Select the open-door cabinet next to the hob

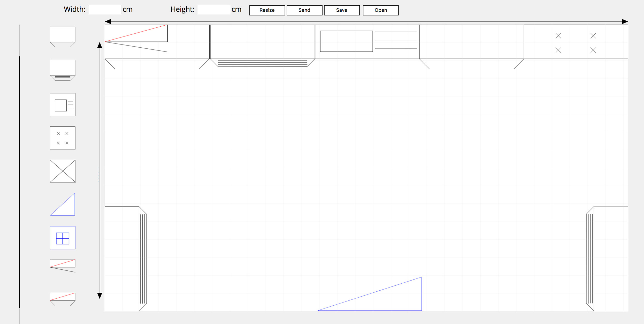point(472,47)
